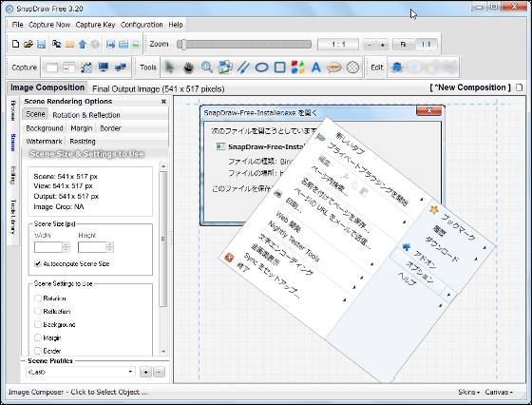
Task: Open the Canvas dropdown menu
Action: (499, 392)
